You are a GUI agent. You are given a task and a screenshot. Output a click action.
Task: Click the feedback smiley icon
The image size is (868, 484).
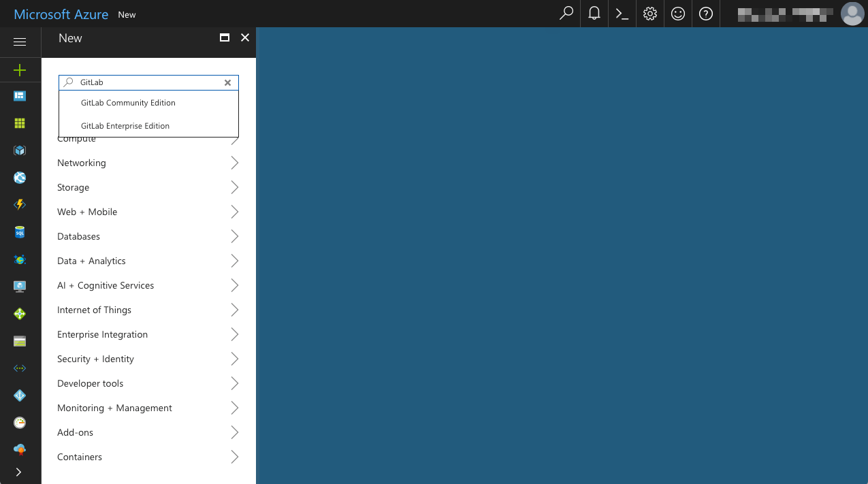[677, 14]
